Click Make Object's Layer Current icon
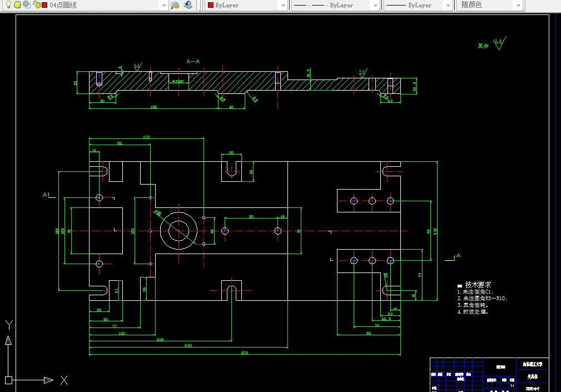This screenshot has height=392, width=561. coord(175,5)
